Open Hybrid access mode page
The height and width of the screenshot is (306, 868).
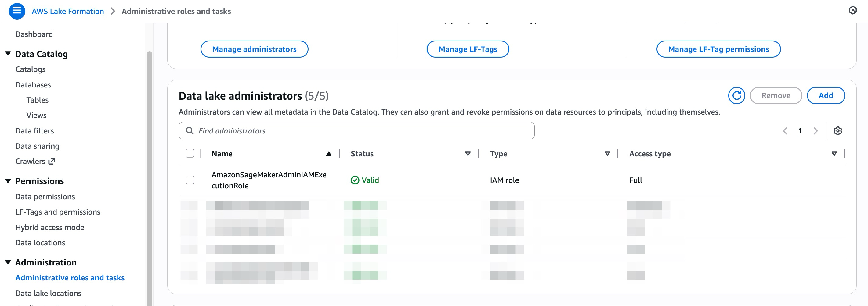click(x=50, y=228)
